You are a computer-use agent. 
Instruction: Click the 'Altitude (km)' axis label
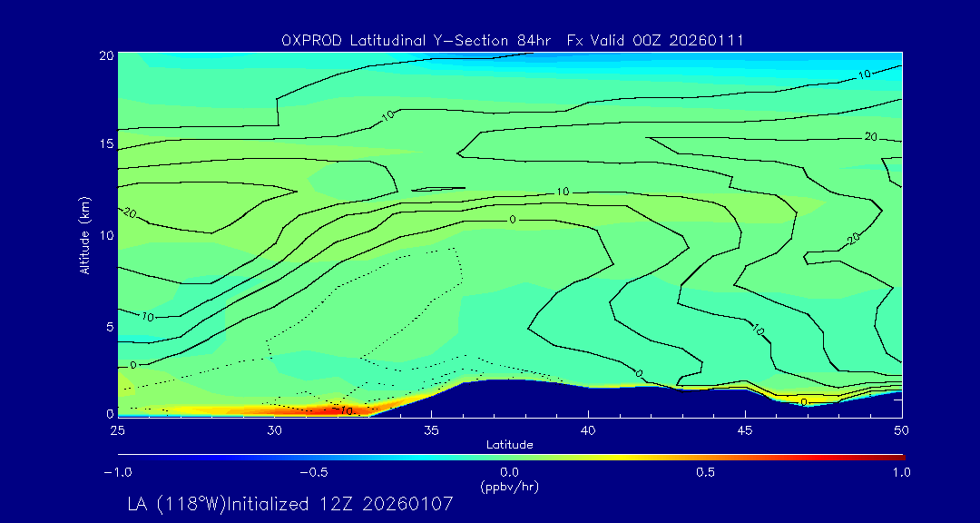click(84, 234)
